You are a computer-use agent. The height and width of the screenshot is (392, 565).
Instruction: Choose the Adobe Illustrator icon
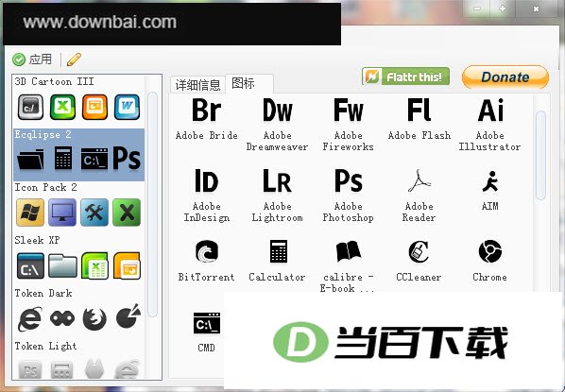pos(490,111)
